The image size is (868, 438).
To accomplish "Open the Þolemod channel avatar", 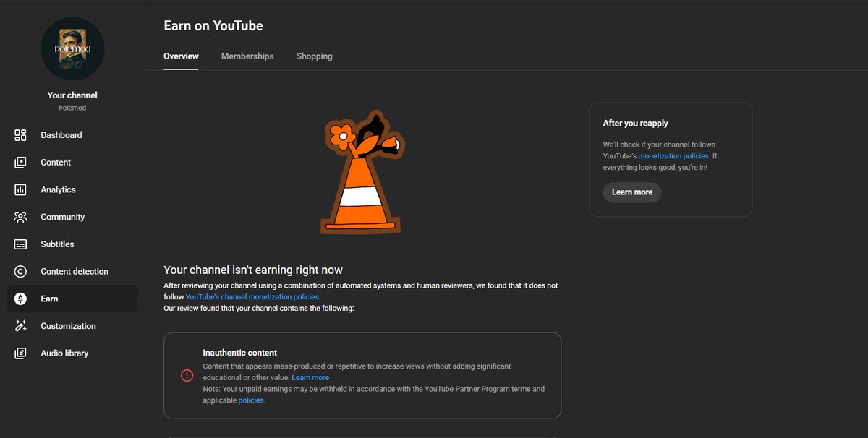I will (72, 48).
